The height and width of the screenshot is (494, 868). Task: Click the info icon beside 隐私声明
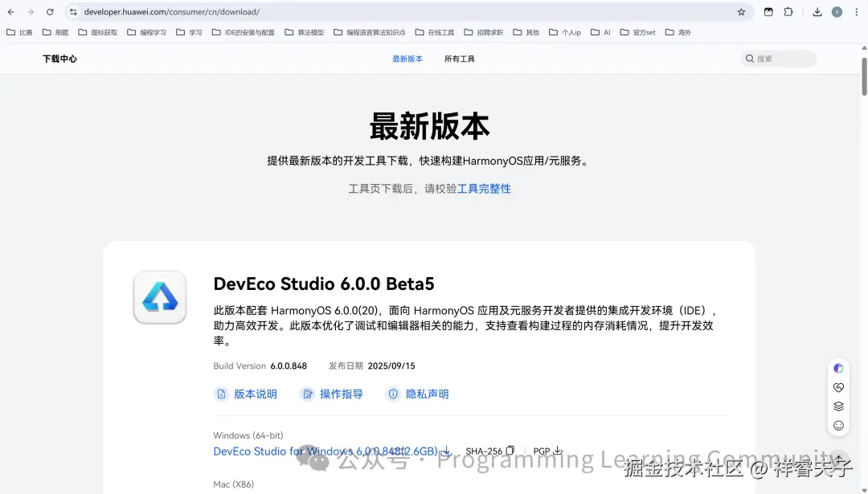[393, 394]
